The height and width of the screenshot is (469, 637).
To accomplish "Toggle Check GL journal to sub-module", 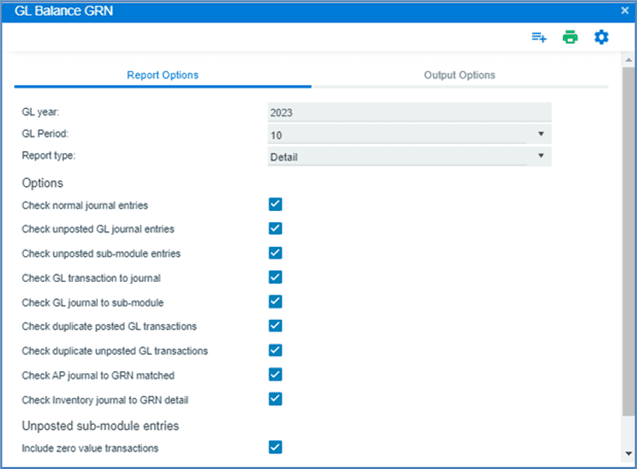I will tap(276, 301).
